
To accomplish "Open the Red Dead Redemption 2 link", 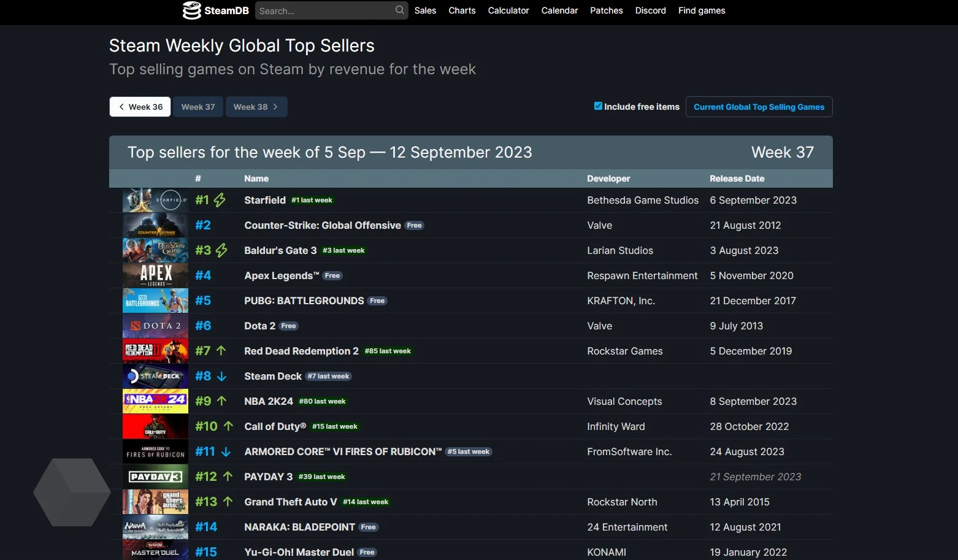I will [301, 351].
